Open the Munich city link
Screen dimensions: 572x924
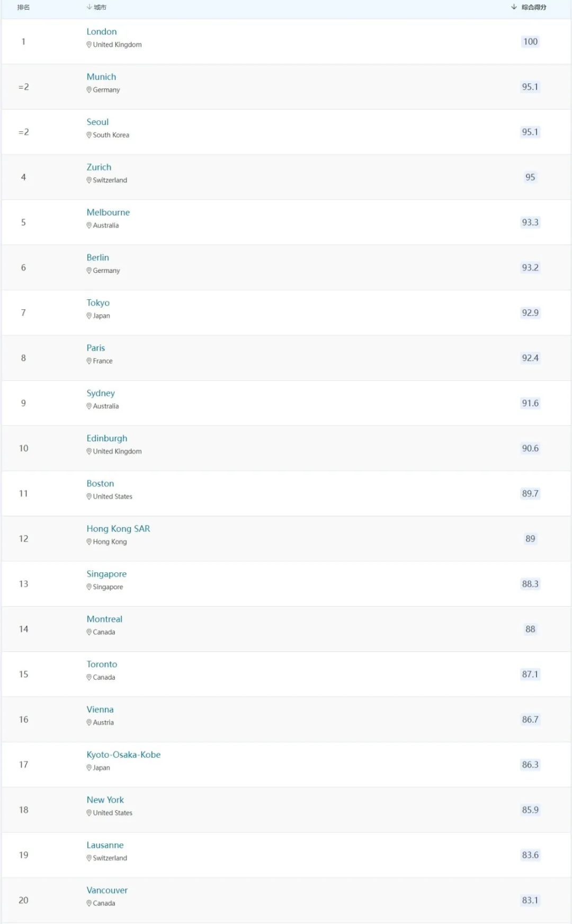click(101, 77)
